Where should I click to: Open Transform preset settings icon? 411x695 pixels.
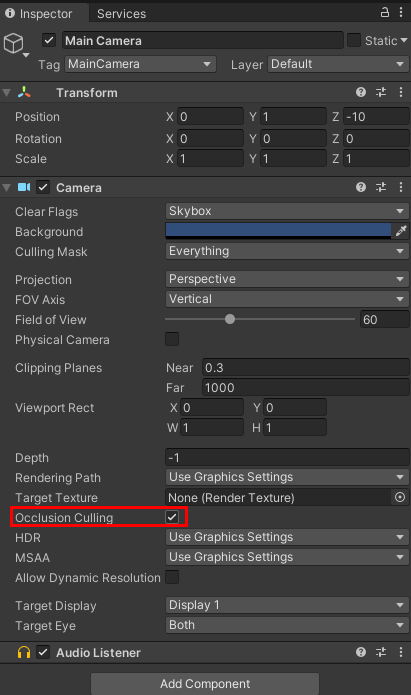[x=381, y=92]
